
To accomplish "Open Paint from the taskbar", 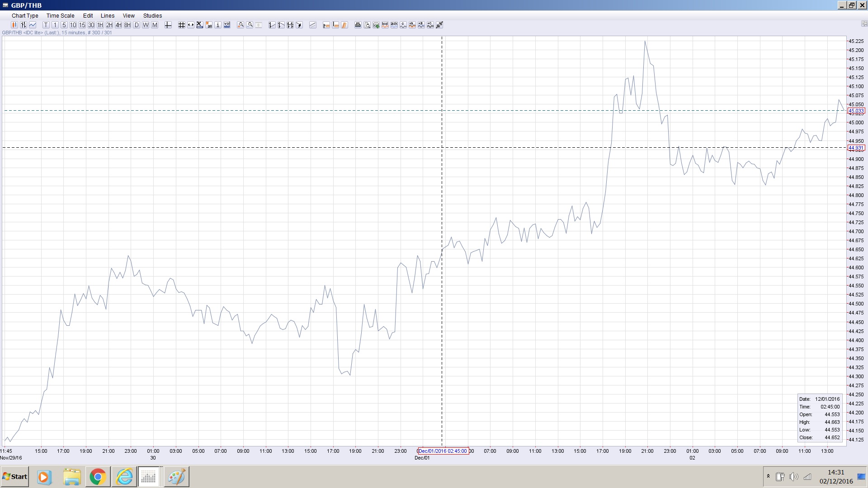I will [176, 477].
